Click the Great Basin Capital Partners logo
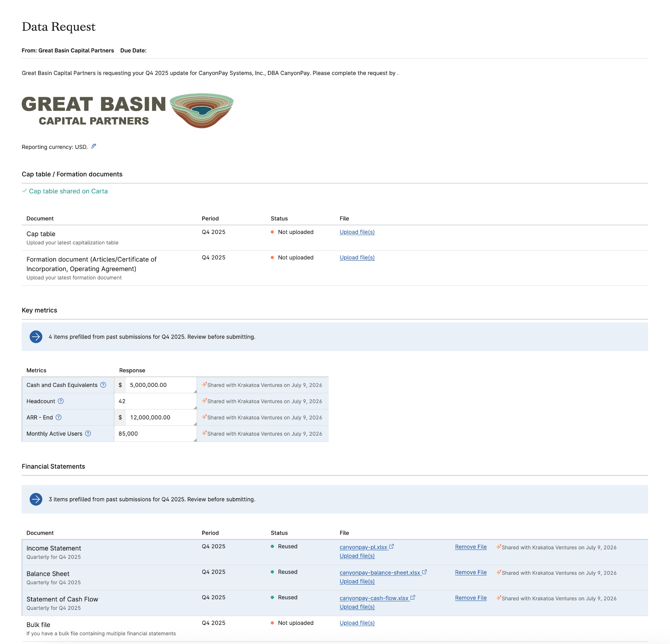Viewport: 670px width, 644px height. coord(128,110)
